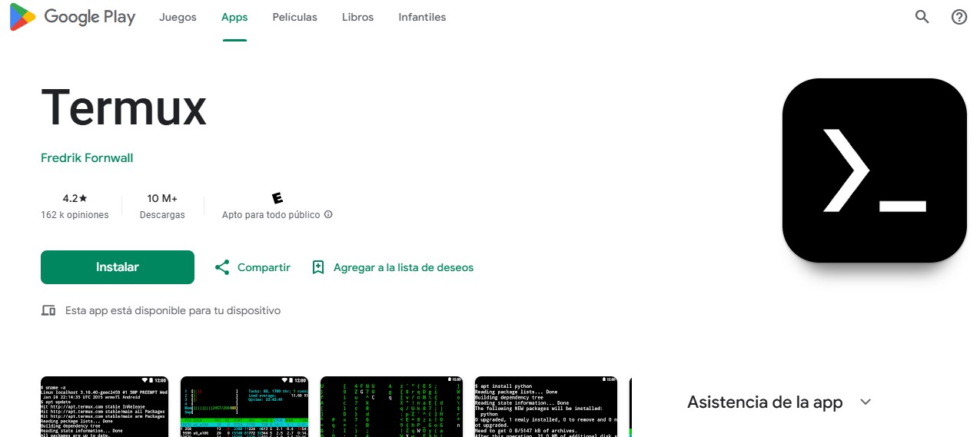Viewport: 980px width, 437px height.
Task: Go to the Películas tab
Action: pyautogui.click(x=294, y=17)
